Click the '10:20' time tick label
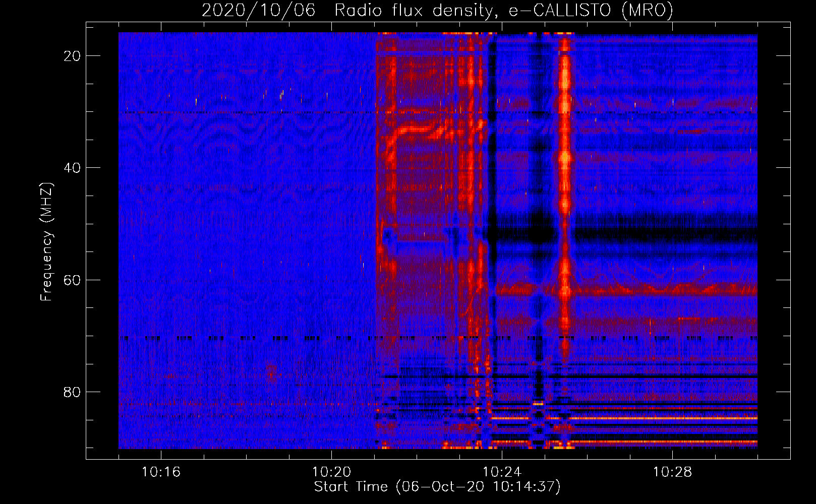 pyautogui.click(x=331, y=472)
